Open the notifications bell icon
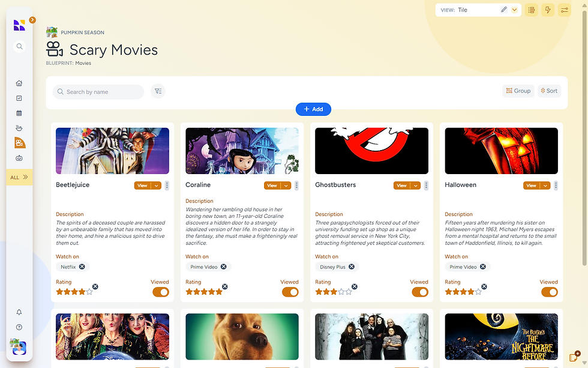The image size is (588, 368). coord(19,312)
